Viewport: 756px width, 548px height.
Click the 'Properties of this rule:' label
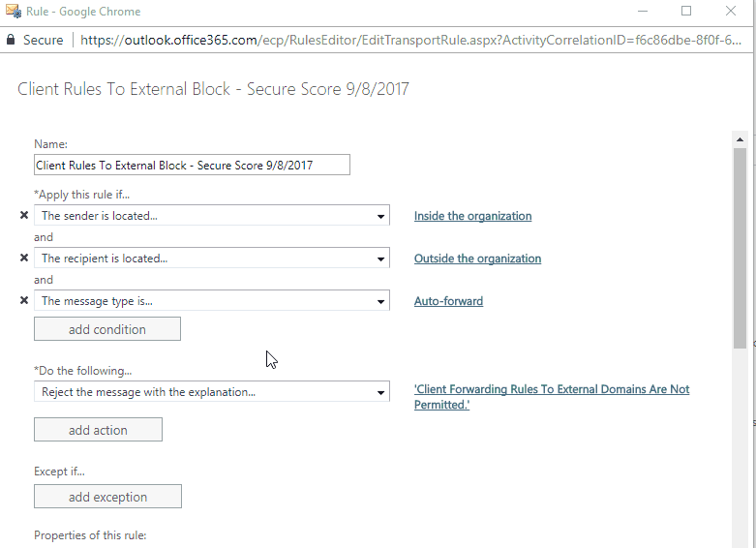tap(90, 535)
